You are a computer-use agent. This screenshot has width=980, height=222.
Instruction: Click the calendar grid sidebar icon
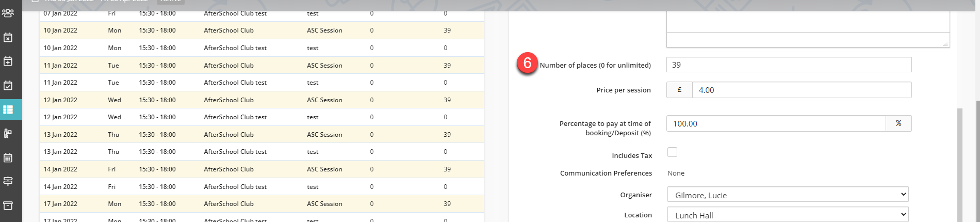(8, 158)
